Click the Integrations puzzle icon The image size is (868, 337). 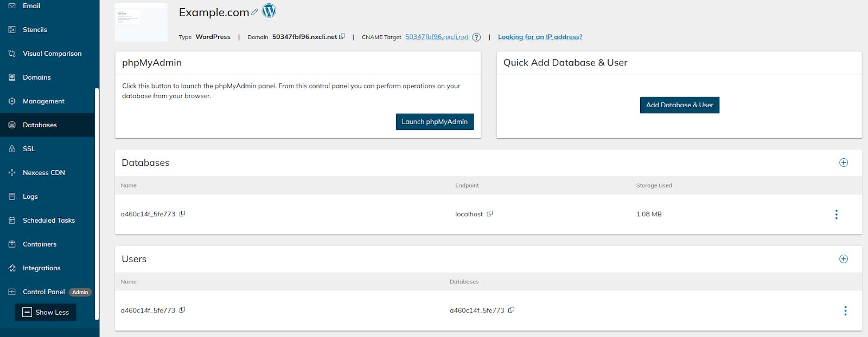click(12, 268)
